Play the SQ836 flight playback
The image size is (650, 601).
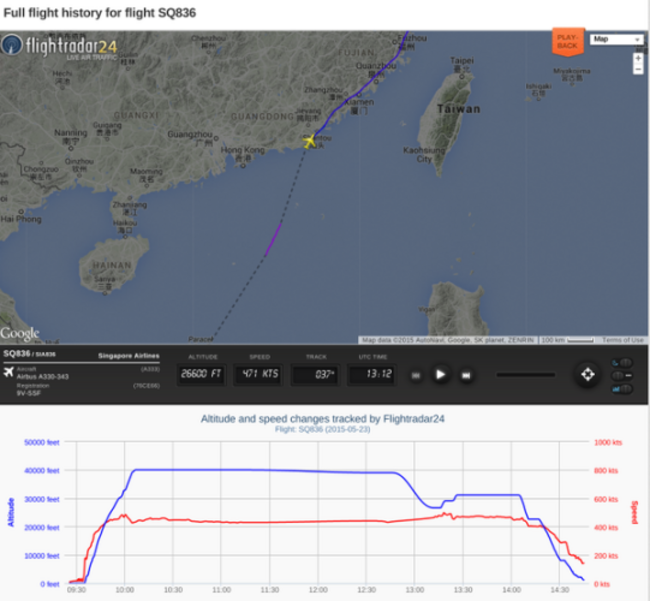(440, 375)
